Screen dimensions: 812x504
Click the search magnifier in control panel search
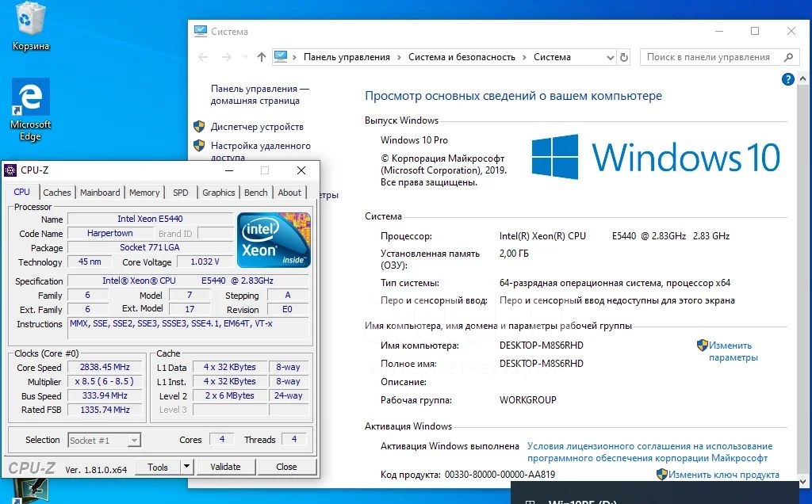coord(788,57)
